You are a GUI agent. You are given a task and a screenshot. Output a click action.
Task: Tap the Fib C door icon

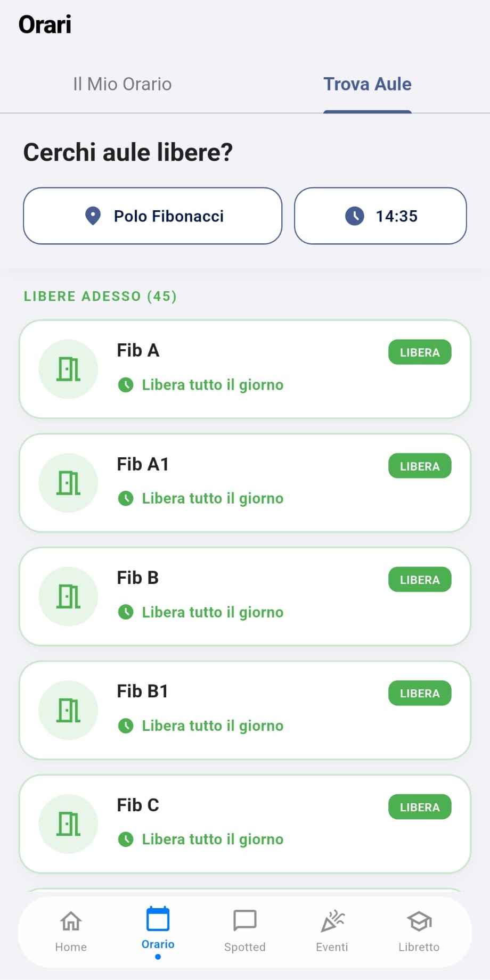coord(69,824)
